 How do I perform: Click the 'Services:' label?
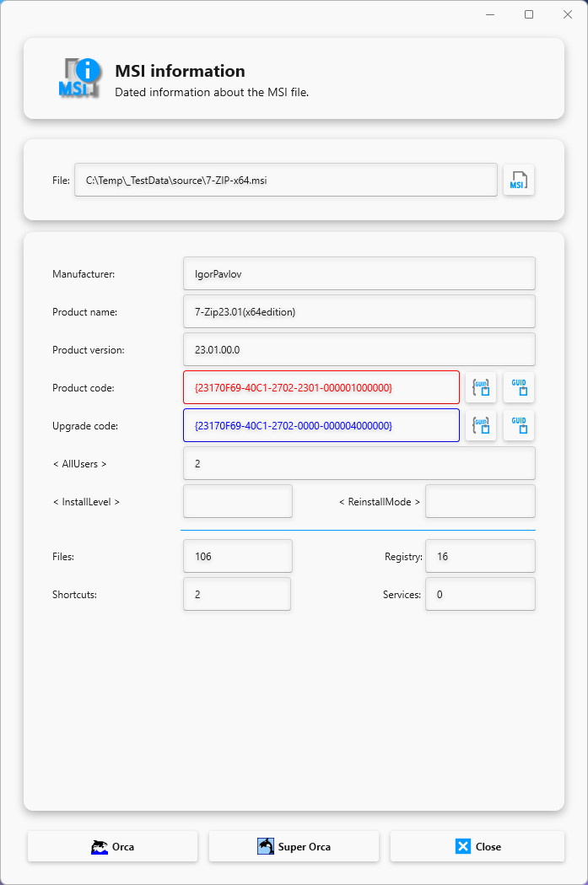tap(402, 594)
